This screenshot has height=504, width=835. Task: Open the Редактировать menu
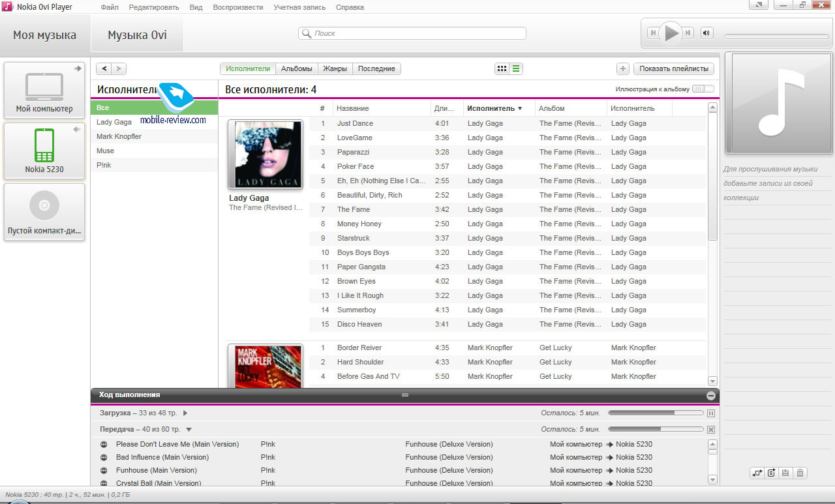click(154, 7)
